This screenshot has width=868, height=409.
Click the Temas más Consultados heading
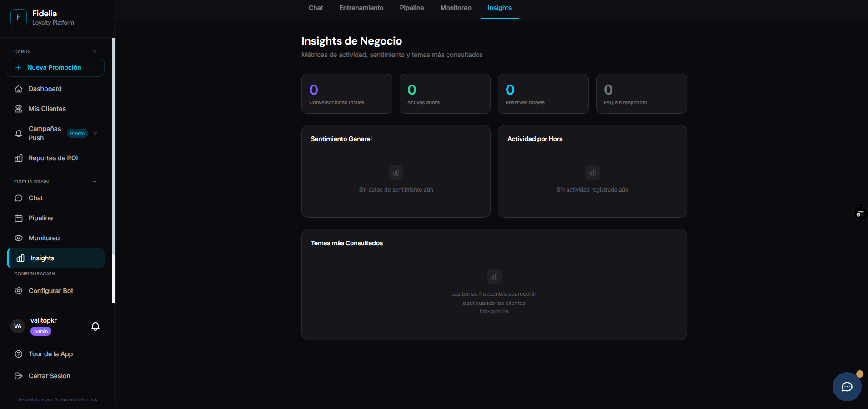pyautogui.click(x=347, y=243)
